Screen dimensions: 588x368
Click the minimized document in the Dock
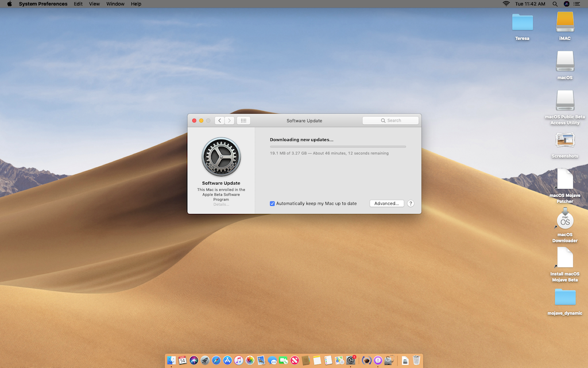[405, 361]
